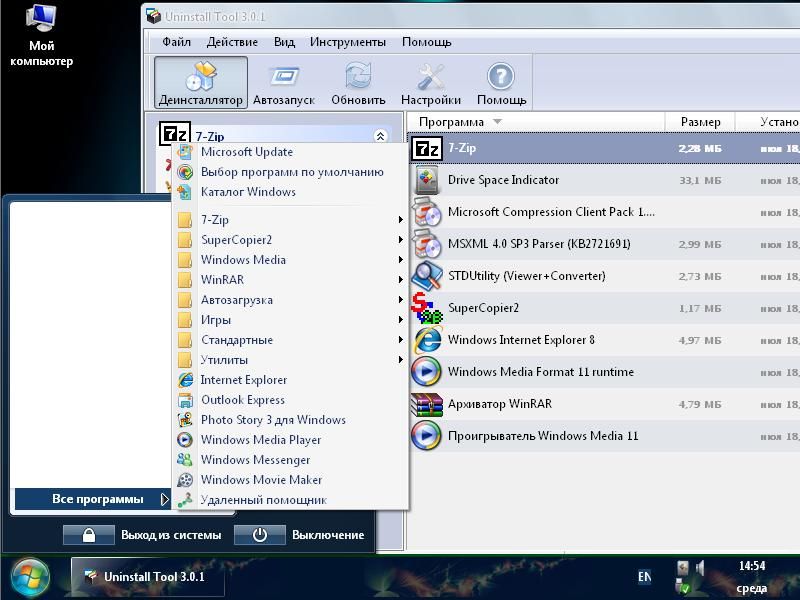Click the lock icon for Выход из системы
The height and width of the screenshot is (600, 800).
[89, 535]
